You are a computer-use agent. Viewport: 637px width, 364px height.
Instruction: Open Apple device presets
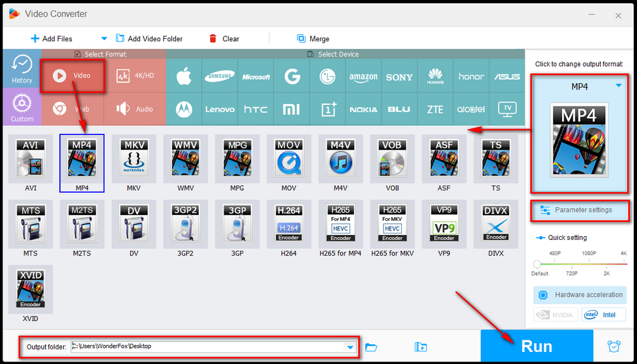point(184,76)
